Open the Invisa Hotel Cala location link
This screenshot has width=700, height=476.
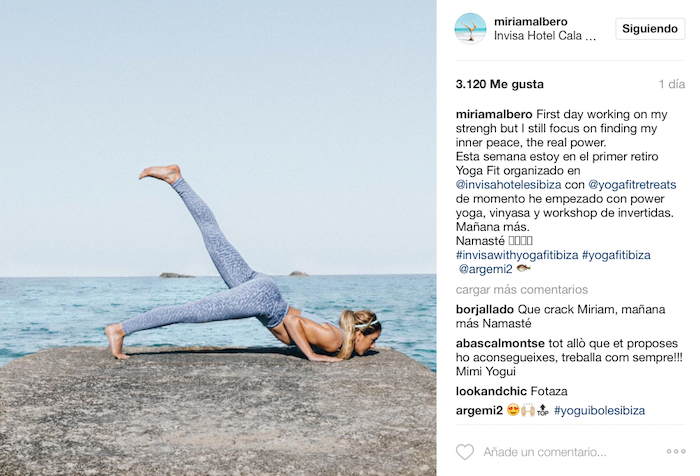pyautogui.click(x=545, y=36)
